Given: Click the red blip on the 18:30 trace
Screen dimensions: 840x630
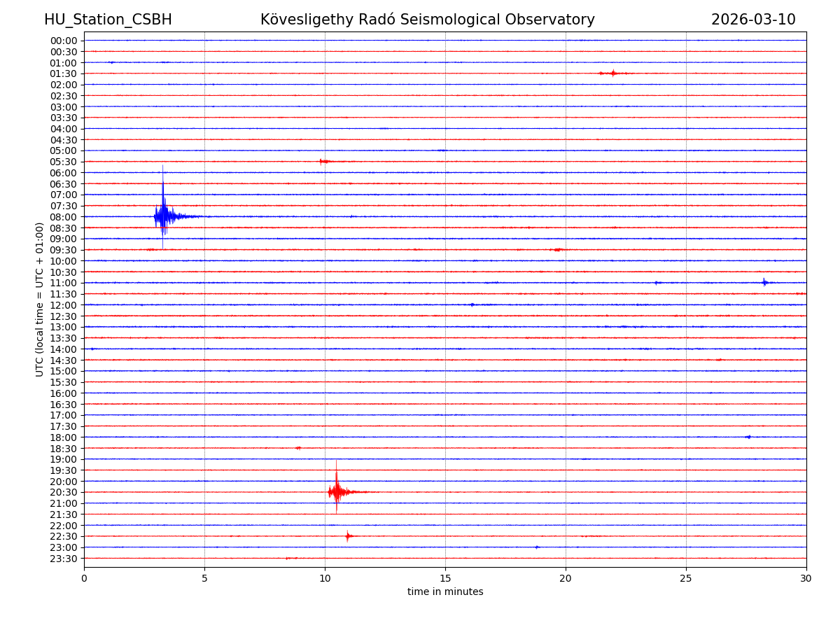Looking at the screenshot, I should 298,448.
